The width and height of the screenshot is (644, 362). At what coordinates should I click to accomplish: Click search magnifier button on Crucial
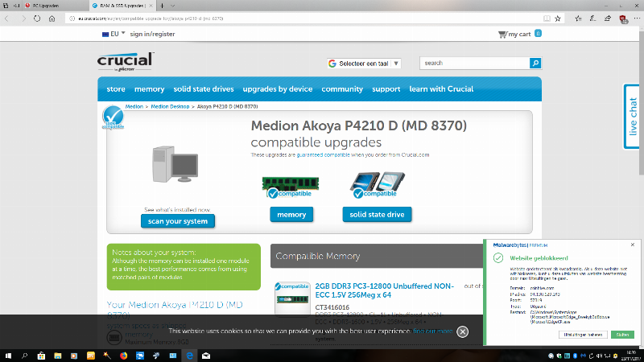(x=535, y=64)
